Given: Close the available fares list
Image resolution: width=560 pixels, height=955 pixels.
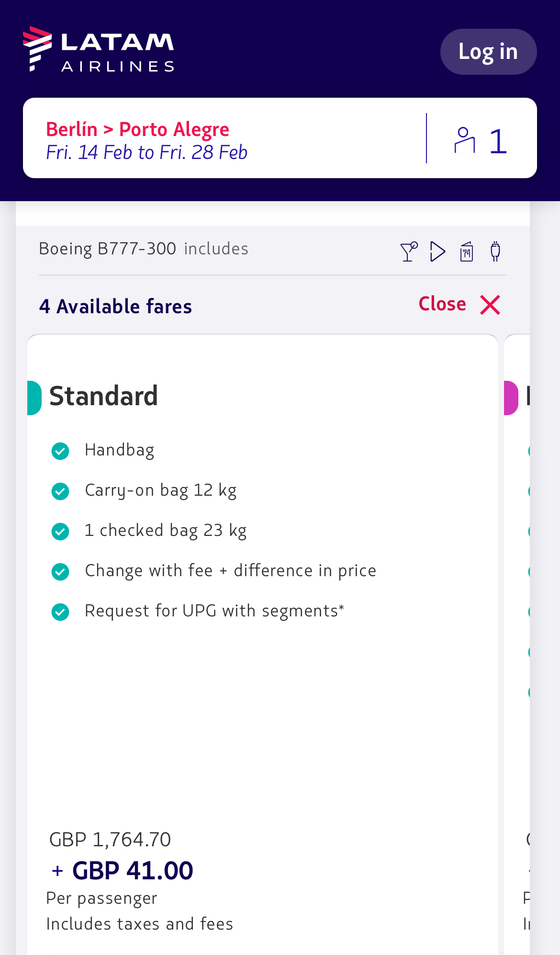Looking at the screenshot, I should coord(459,305).
